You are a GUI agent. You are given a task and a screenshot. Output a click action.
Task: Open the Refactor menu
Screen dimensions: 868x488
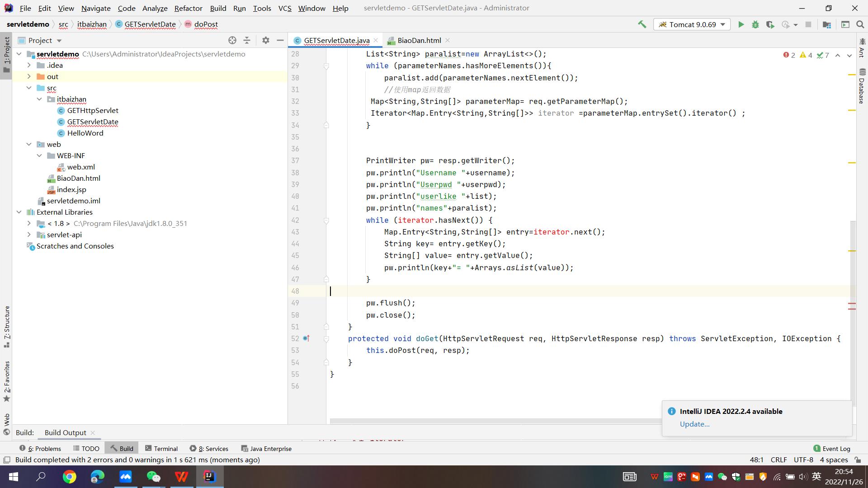(x=188, y=8)
